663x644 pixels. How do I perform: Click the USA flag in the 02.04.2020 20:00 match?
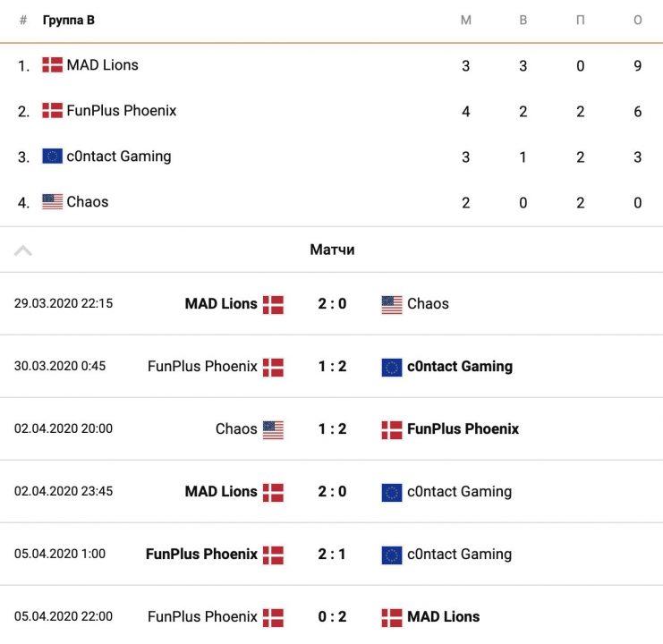point(273,429)
